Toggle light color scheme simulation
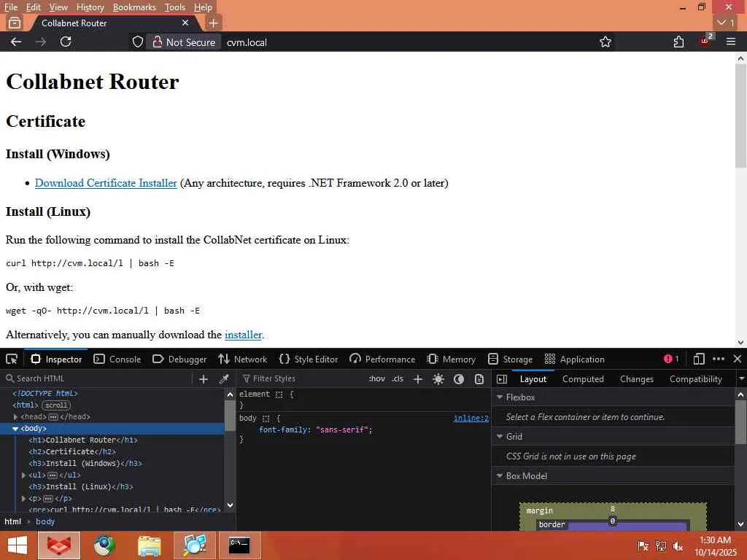Image resolution: width=747 pixels, height=560 pixels. click(x=438, y=379)
